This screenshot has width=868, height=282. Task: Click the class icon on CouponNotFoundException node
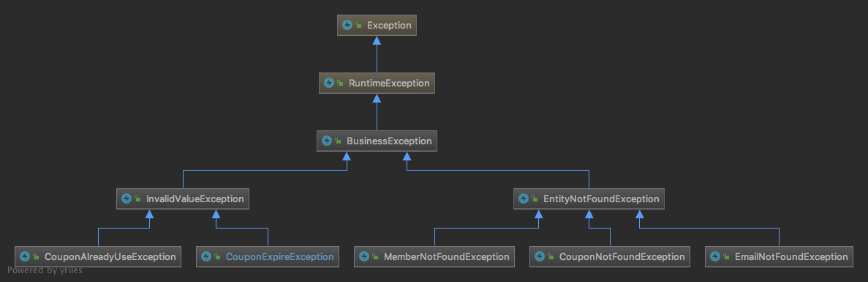540,256
